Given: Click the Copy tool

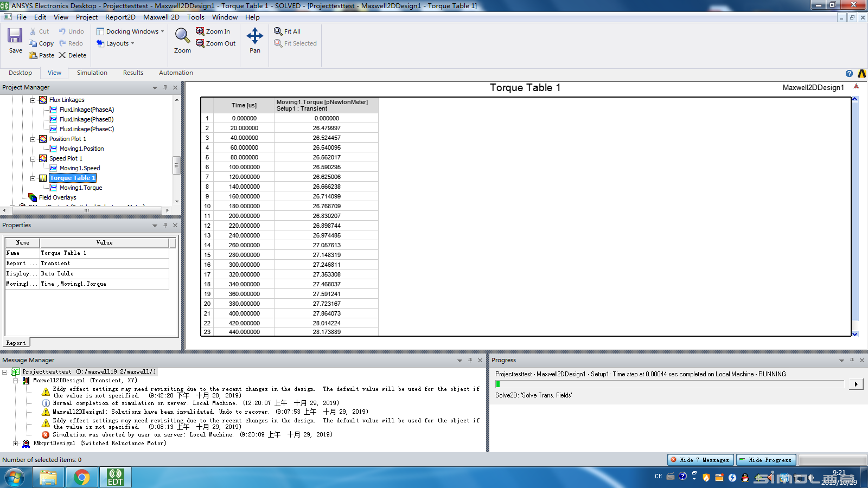Looking at the screenshot, I should (41, 43).
